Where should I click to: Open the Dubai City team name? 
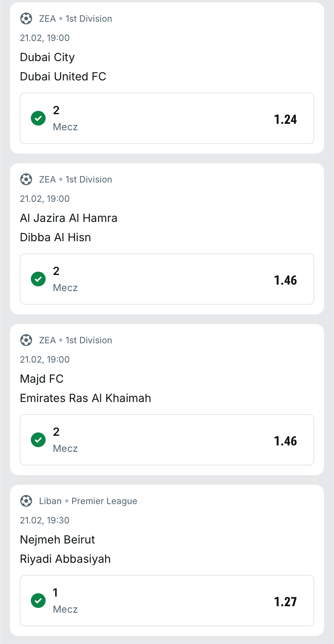click(x=47, y=57)
